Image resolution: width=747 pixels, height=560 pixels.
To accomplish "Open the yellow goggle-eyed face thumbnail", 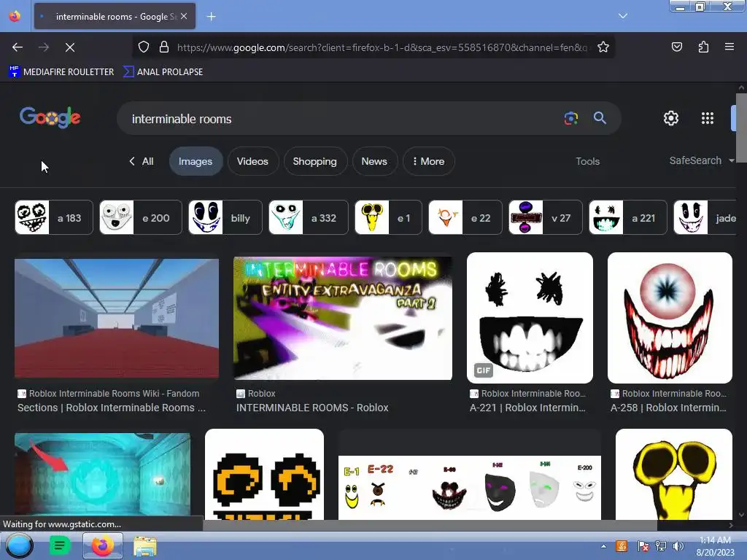I will (x=673, y=474).
